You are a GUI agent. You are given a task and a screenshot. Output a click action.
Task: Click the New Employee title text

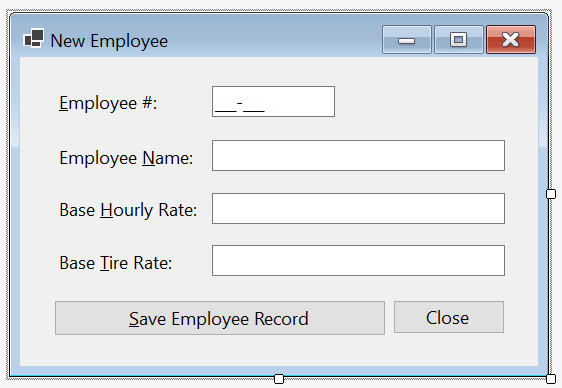109,41
